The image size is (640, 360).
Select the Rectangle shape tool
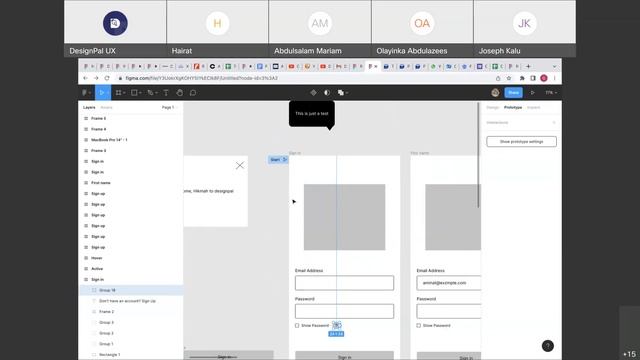click(x=134, y=93)
